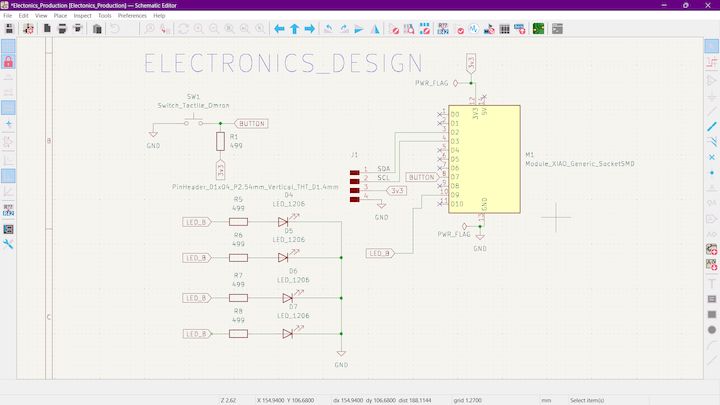This screenshot has height=405, width=720.
Task: Open the Python scripting console
Action: click(x=557, y=29)
